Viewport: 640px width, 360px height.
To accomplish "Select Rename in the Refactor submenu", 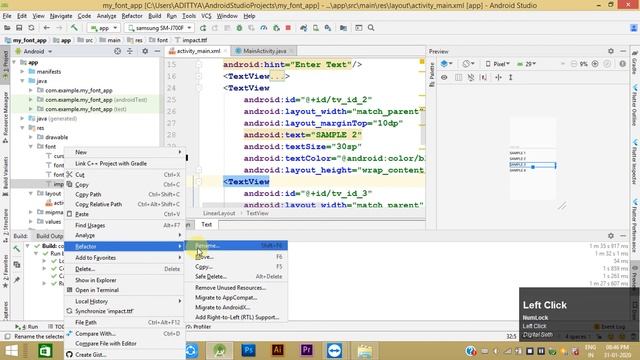I will click(236, 246).
